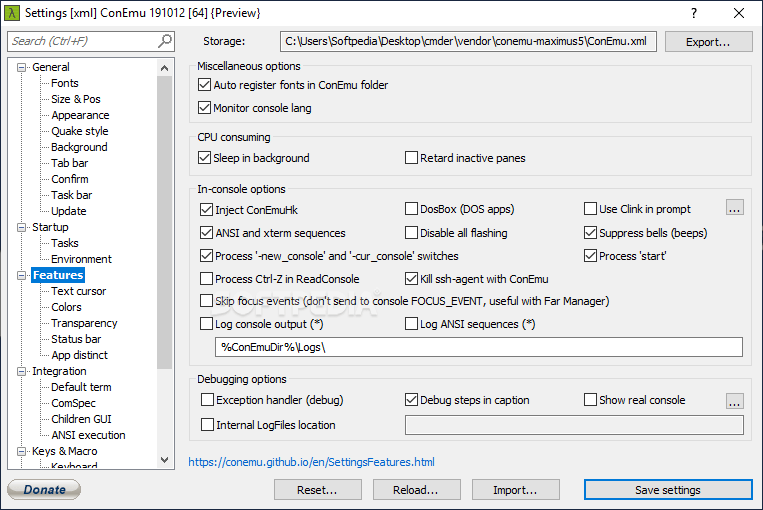Open Transparency settings
This screenshot has height=510, width=763.
(84, 323)
